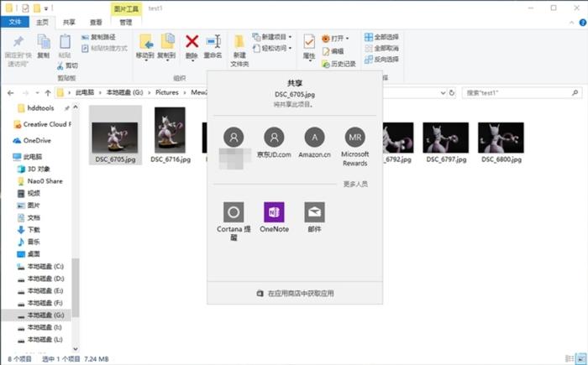Viewport: 588px width, 365px height.
Task: Open Creative Cloud Files in the sidebar
Action: [x=42, y=124]
